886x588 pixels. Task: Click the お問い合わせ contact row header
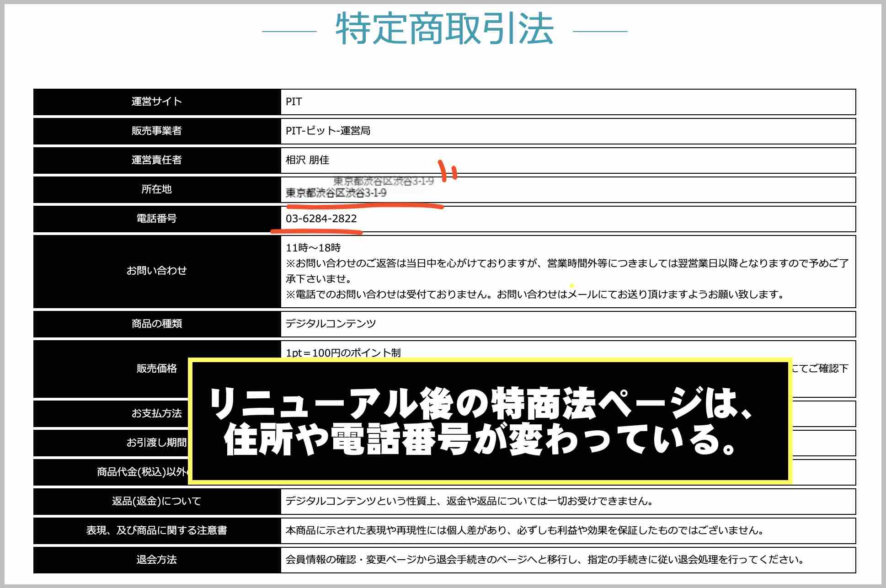point(157,271)
